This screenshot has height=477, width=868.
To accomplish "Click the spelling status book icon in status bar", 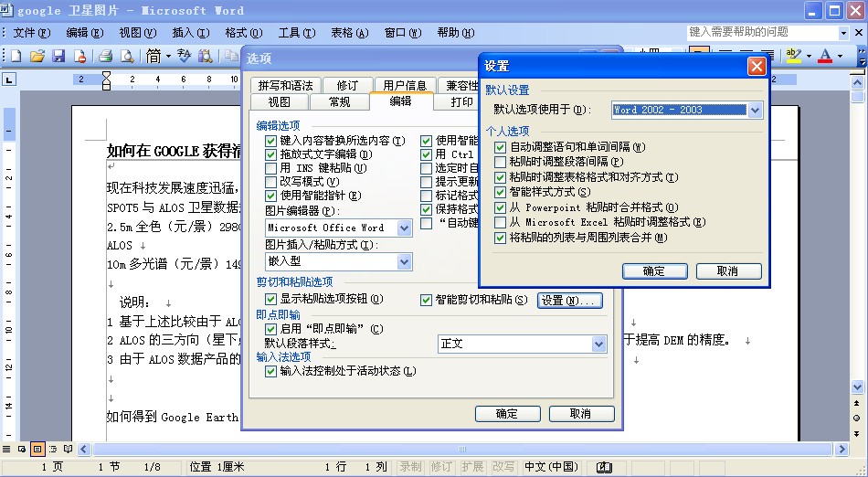I will tap(604, 467).
